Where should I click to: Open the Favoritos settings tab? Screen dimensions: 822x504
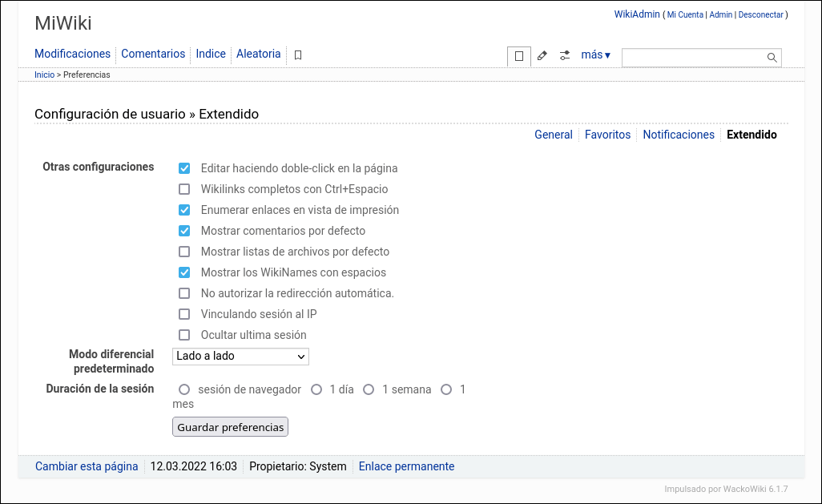click(x=607, y=135)
